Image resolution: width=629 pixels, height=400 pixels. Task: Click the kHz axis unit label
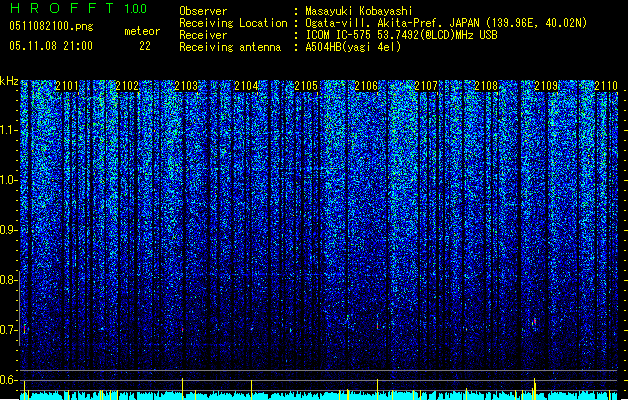9,81
